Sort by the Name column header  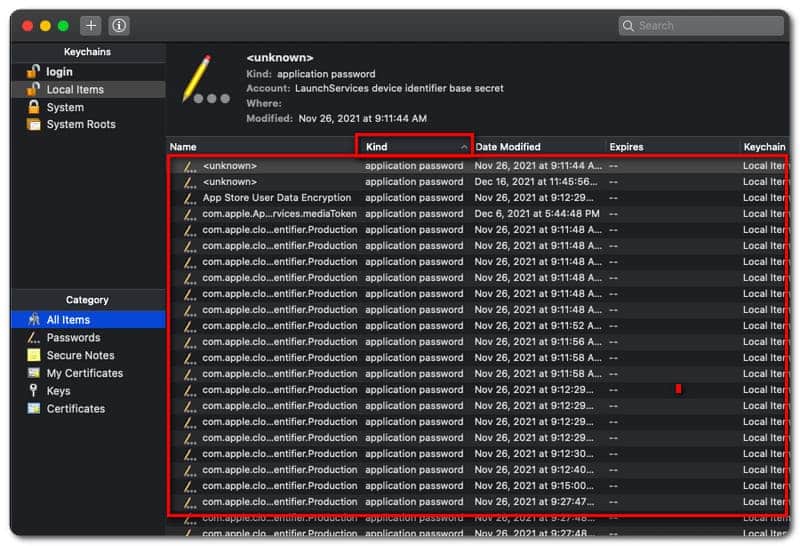260,147
